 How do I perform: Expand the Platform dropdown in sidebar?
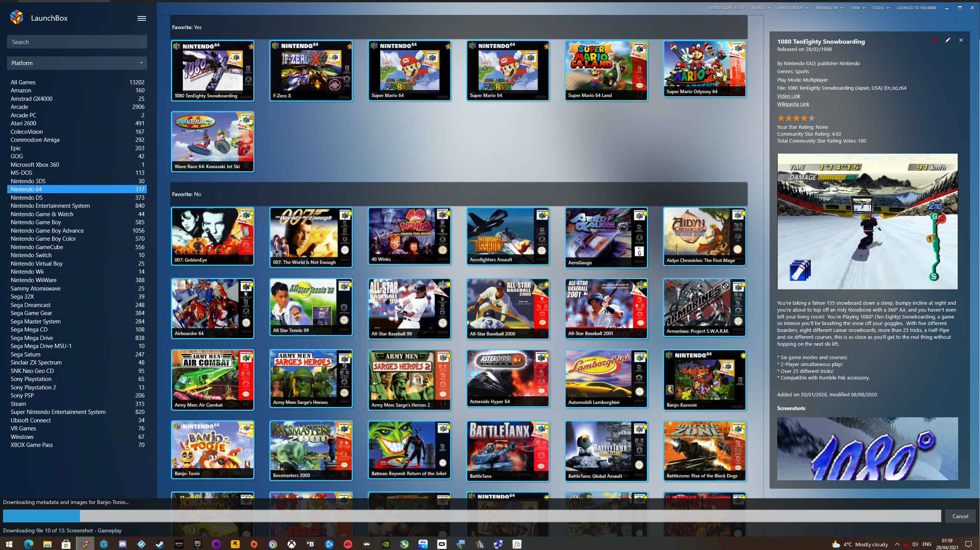click(77, 63)
